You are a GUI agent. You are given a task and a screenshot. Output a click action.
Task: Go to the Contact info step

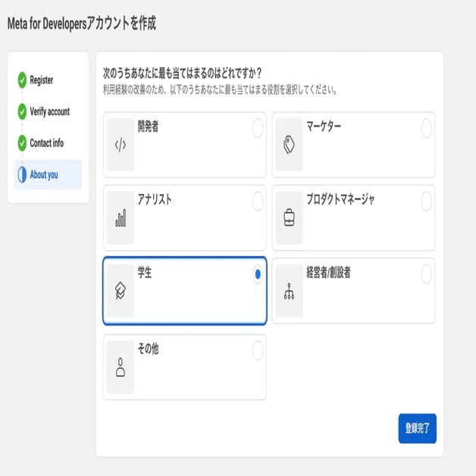pyautogui.click(x=46, y=143)
